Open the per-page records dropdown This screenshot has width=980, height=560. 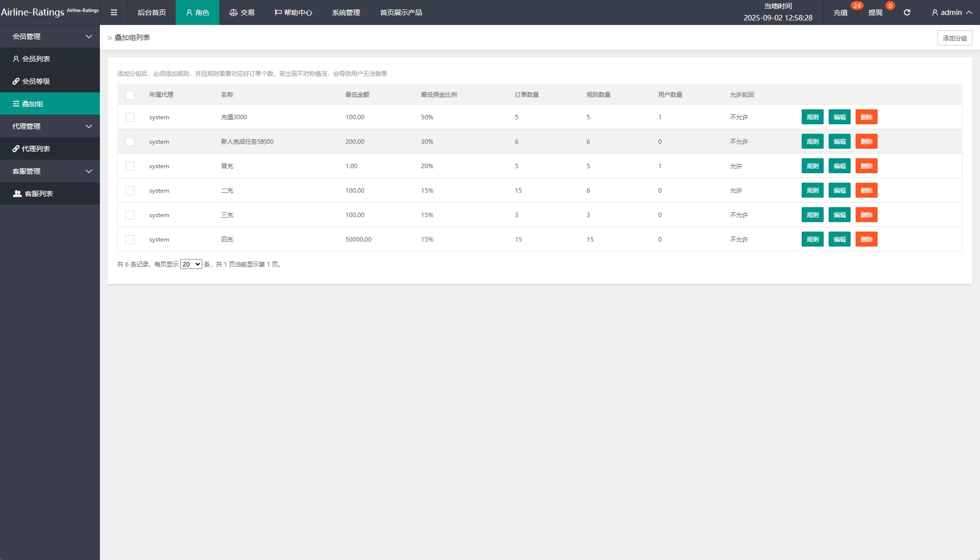pos(191,265)
